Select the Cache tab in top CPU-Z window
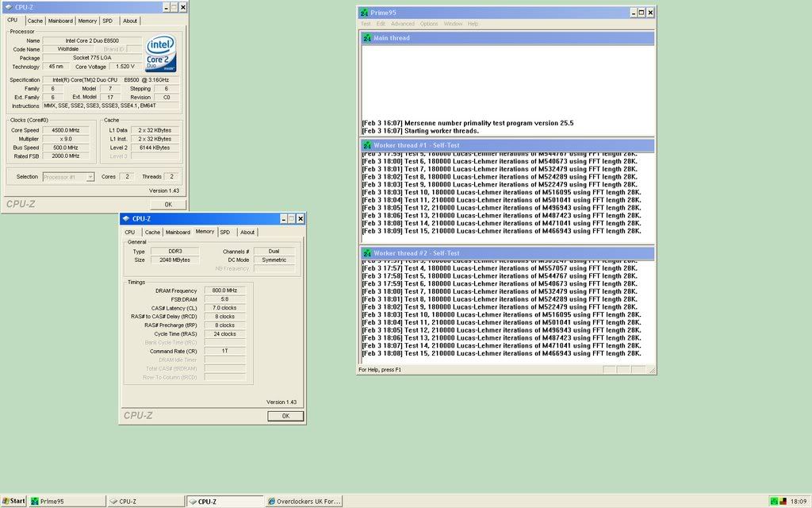812x508 pixels. coord(35,21)
